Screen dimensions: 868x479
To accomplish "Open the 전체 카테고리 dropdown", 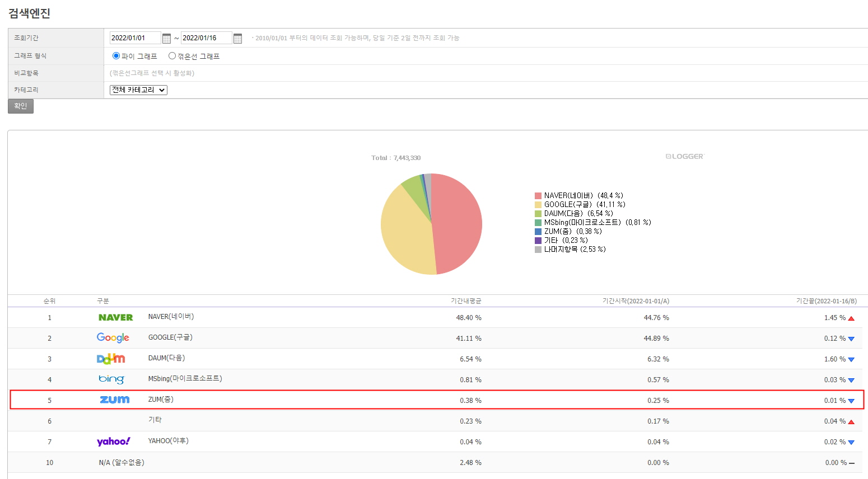I will point(138,90).
